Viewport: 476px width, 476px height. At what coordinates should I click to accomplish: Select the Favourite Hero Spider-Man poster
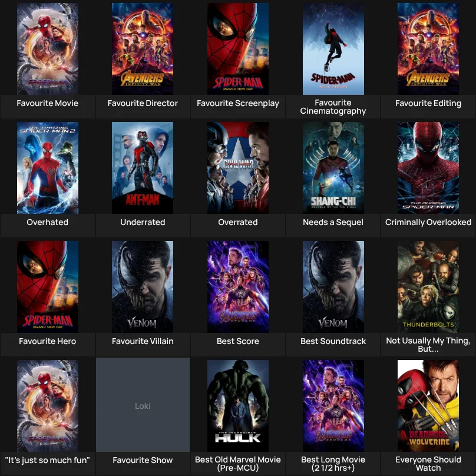(x=47, y=287)
